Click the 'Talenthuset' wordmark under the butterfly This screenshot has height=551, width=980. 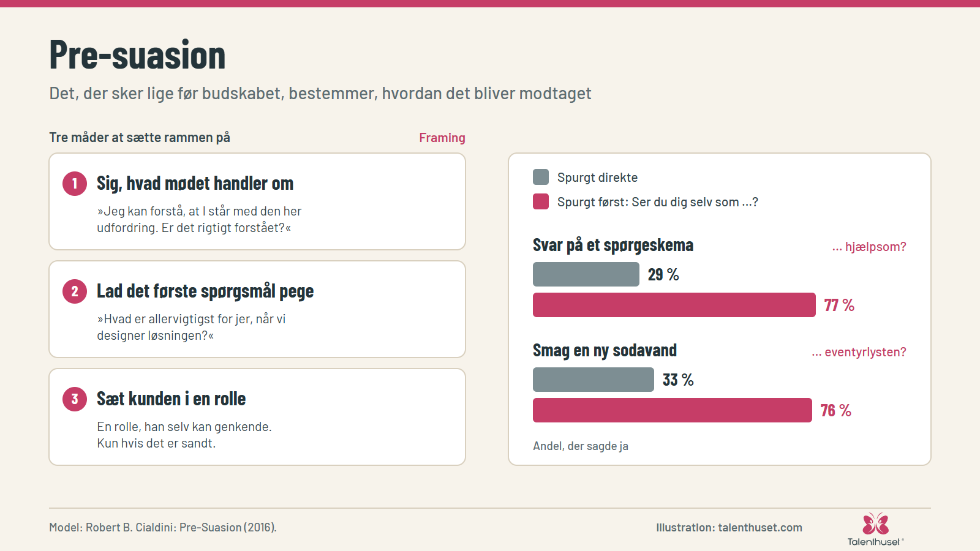pyautogui.click(x=874, y=542)
